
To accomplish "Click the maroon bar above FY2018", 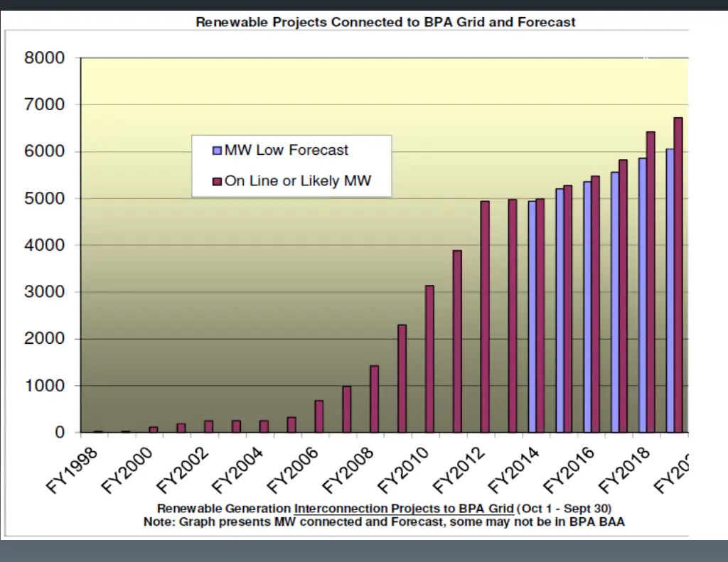I will pyautogui.click(x=651, y=282).
